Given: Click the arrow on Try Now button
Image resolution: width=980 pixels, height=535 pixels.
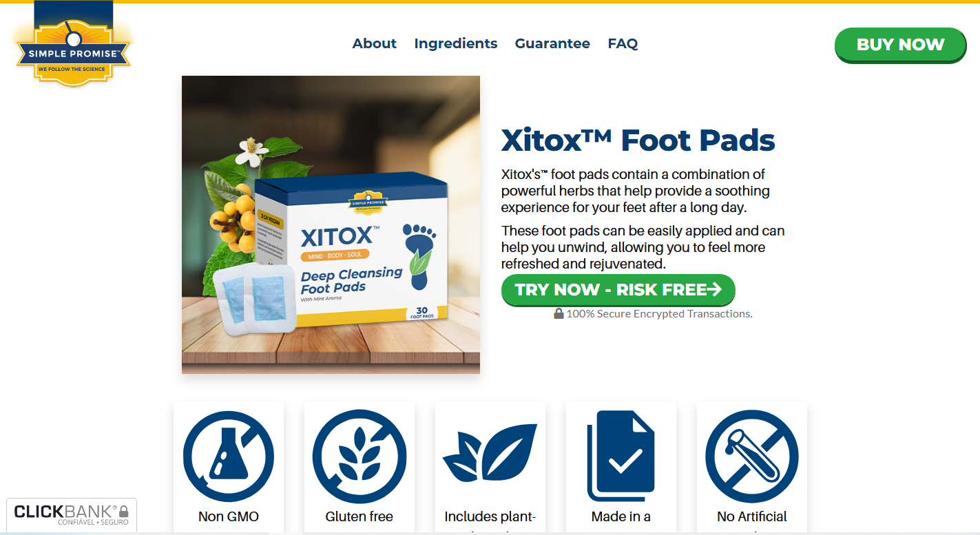Looking at the screenshot, I should coord(714,289).
